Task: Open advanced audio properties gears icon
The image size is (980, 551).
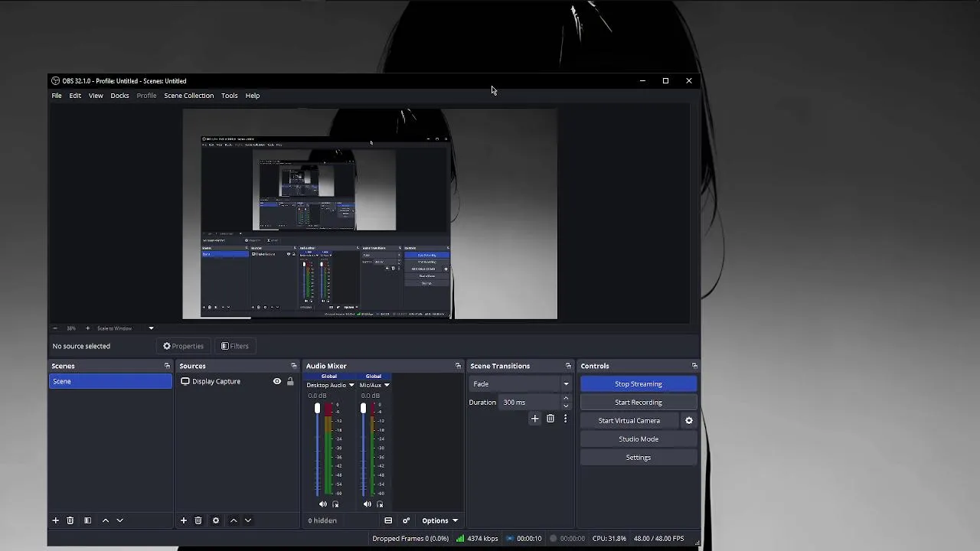Action: pyautogui.click(x=406, y=520)
